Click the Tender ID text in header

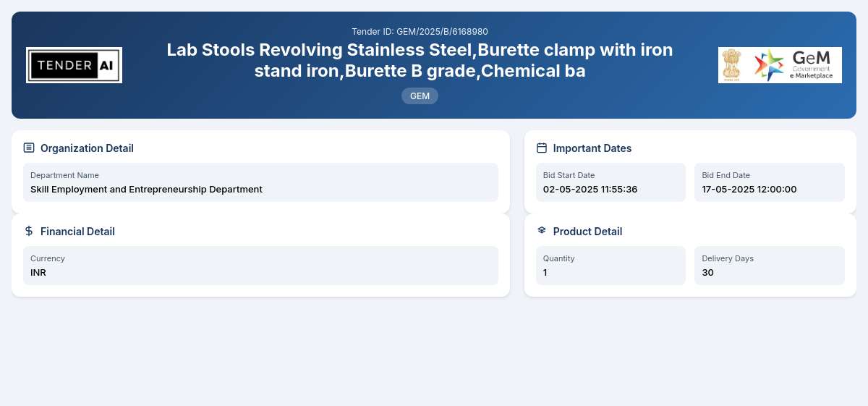click(420, 32)
